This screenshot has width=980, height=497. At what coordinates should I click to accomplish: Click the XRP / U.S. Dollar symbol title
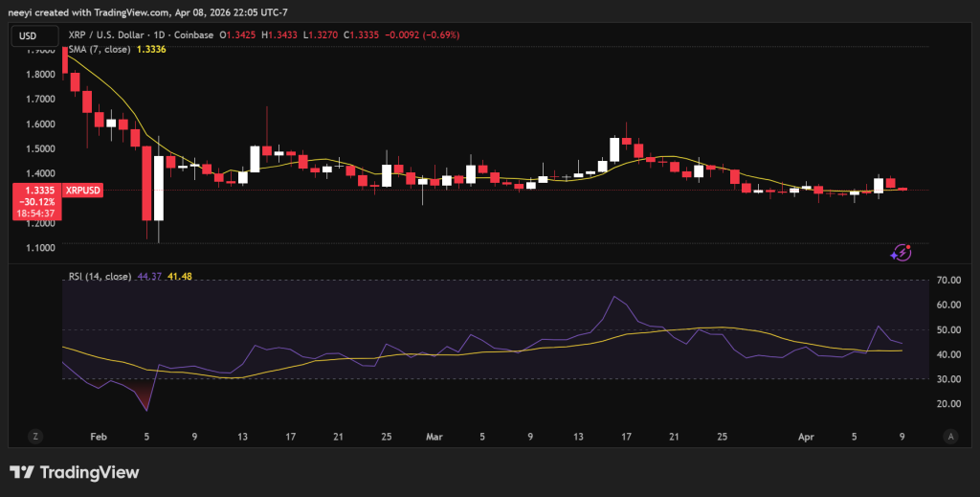point(118,36)
